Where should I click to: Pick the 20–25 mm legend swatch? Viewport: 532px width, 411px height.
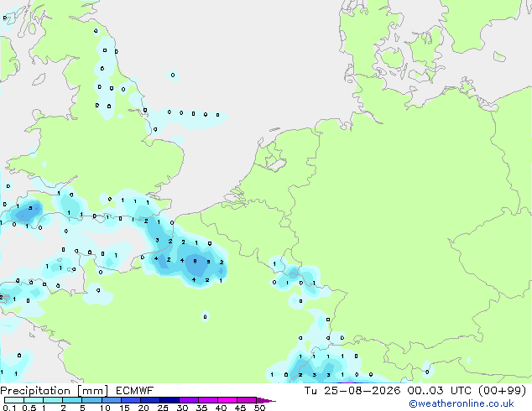[150, 400]
